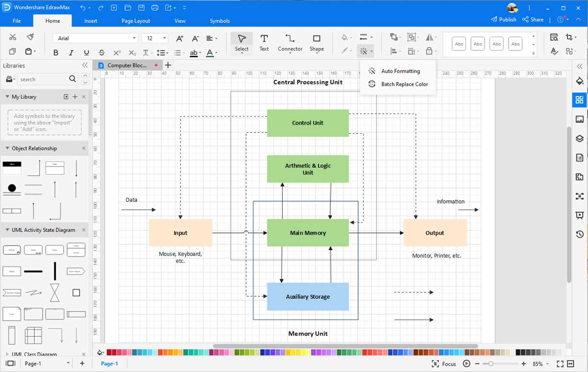The height and width of the screenshot is (372, 588).
Task: Create a new document with the plus icon
Action: (114, 8)
